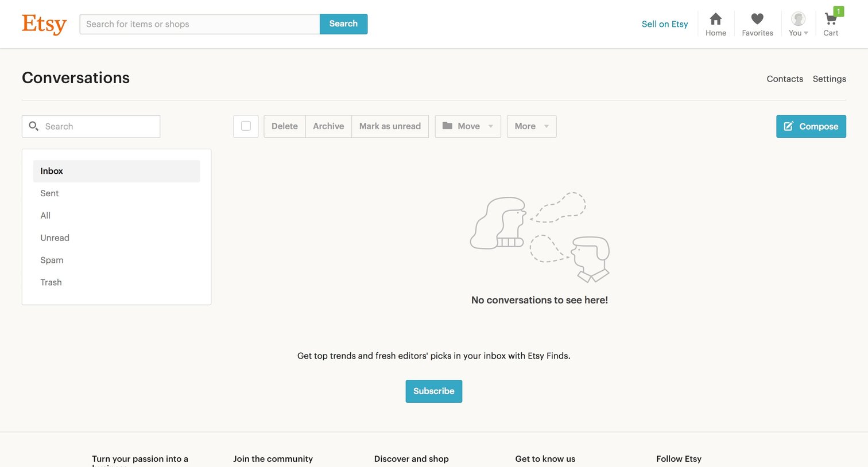
Task: Click the Archive button
Action: pyautogui.click(x=328, y=126)
